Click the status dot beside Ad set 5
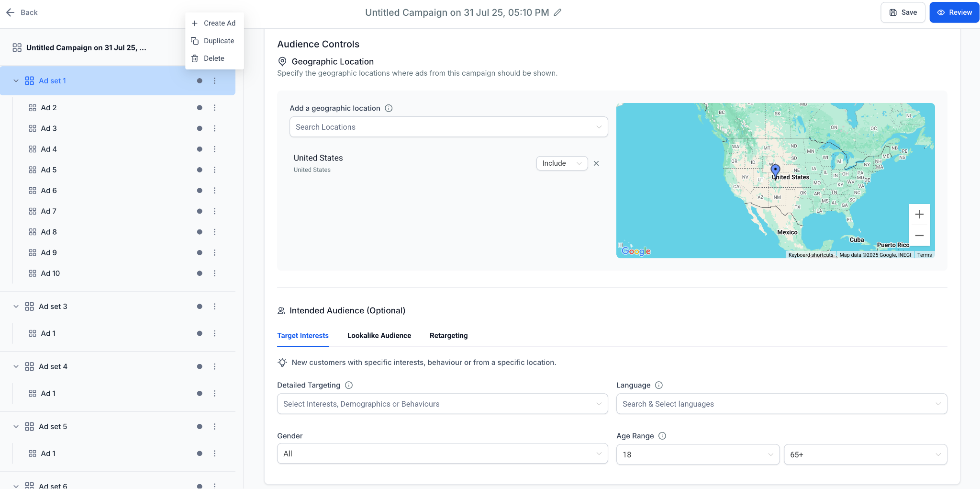Image resolution: width=980 pixels, height=489 pixels. pos(199,426)
